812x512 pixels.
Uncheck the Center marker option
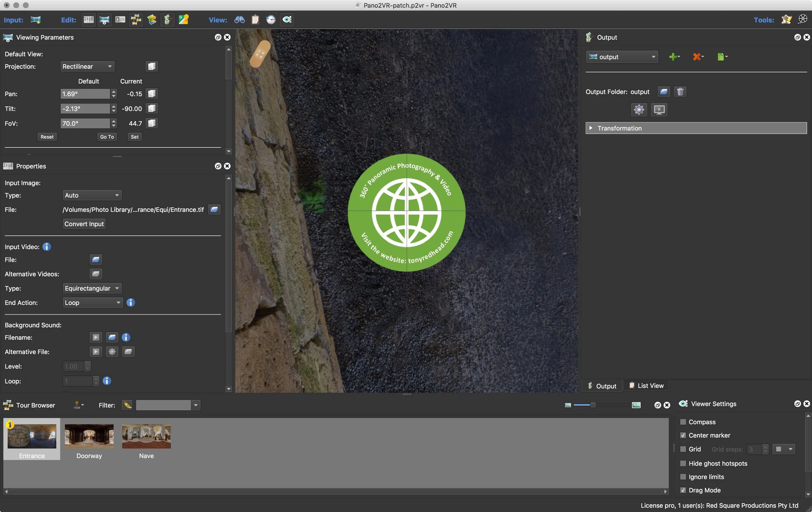(x=683, y=435)
